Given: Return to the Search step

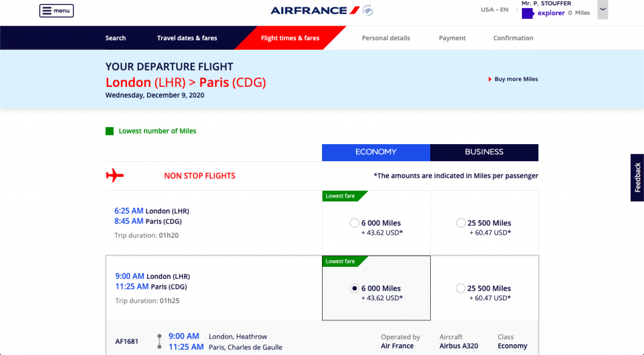Looking at the screenshot, I should click(116, 38).
